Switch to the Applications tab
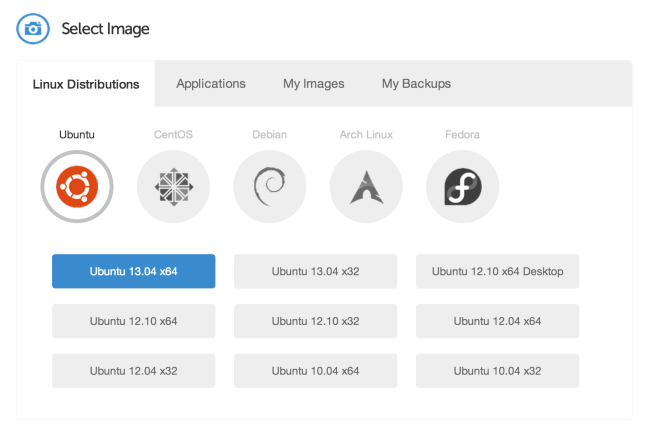 211,84
